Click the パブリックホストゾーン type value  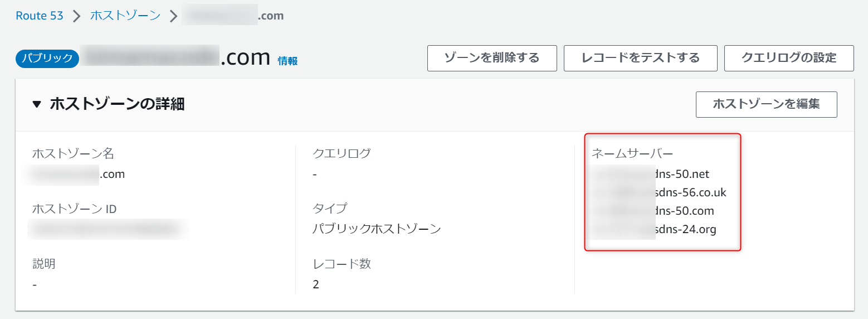377,229
